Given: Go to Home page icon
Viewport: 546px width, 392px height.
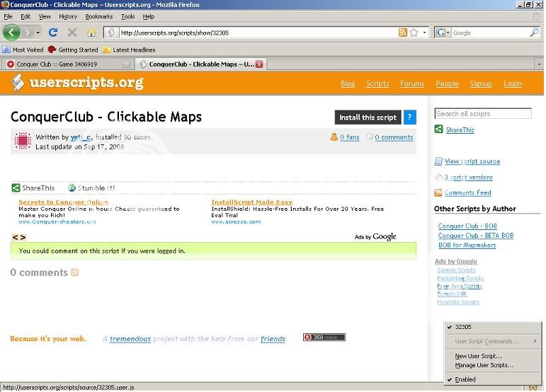Looking at the screenshot, I should pyautogui.click(x=91, y=33).
